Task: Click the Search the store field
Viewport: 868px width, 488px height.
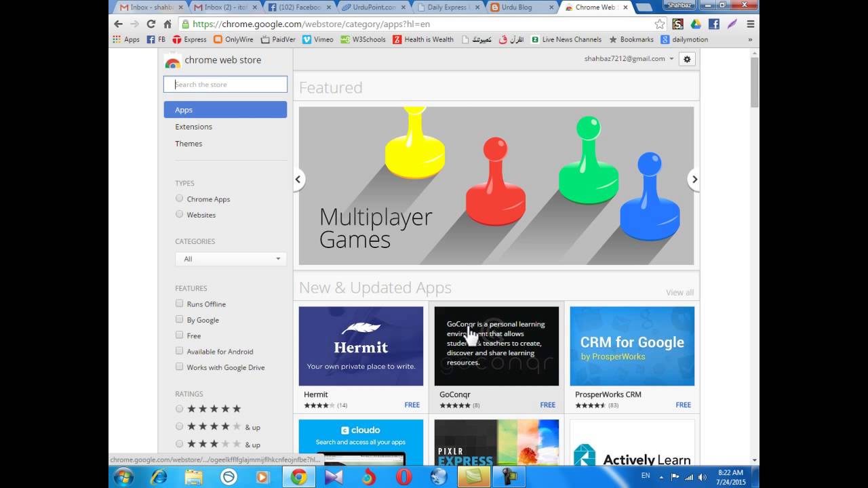Action: [x=225, y=85]
